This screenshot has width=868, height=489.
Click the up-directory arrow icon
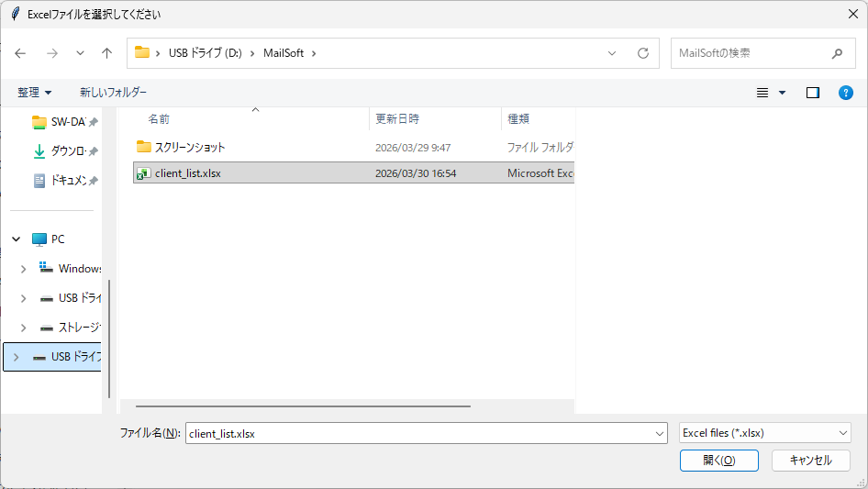(106, 53)
